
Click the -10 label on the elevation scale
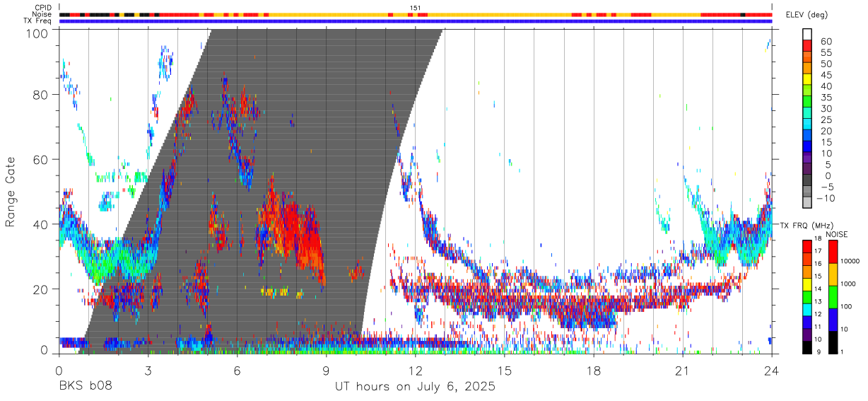tap(825, 198)
